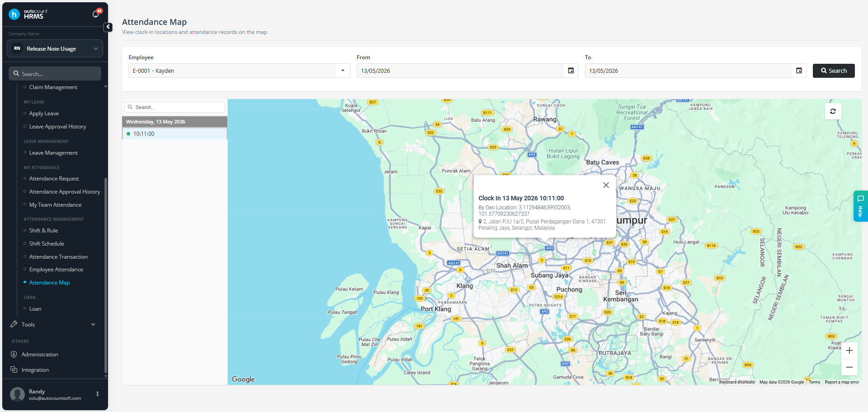Open the From date calendar picker
Screen dimensions: 868x412
571,71
